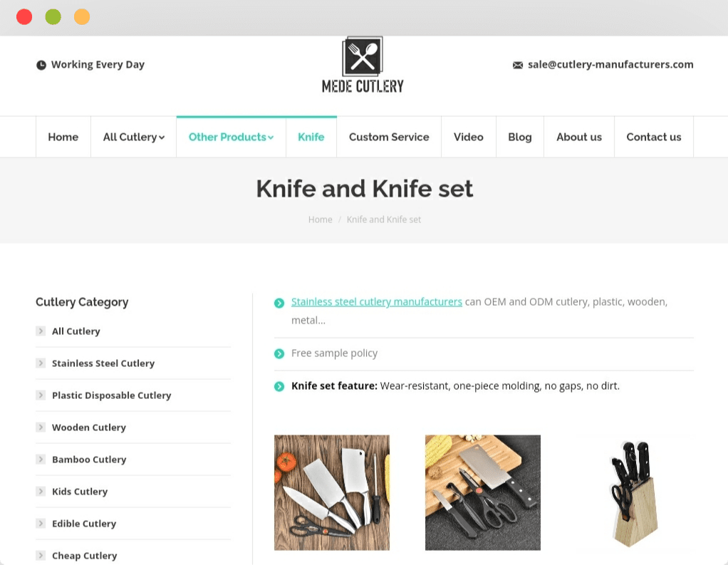This screenshot has height=565, width=728.
Task: Click the chevron icon beside Wooden Cutlery
Action: 41,427
